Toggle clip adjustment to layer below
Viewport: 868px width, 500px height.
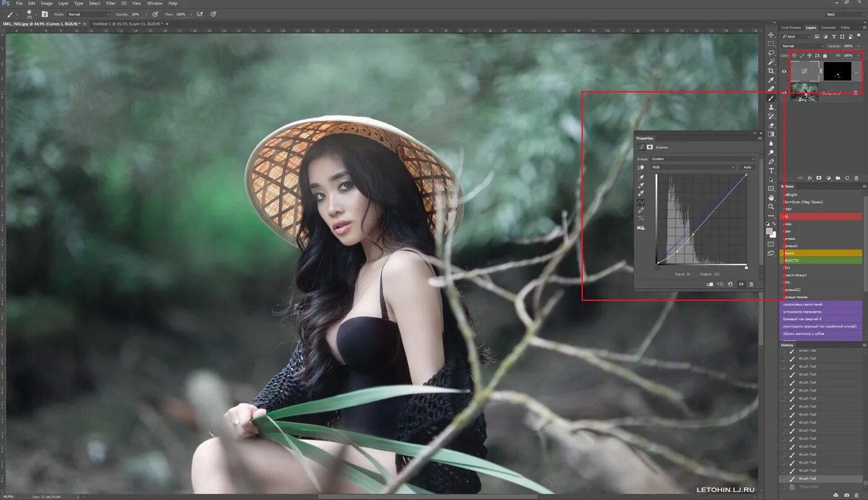[710, 284]
